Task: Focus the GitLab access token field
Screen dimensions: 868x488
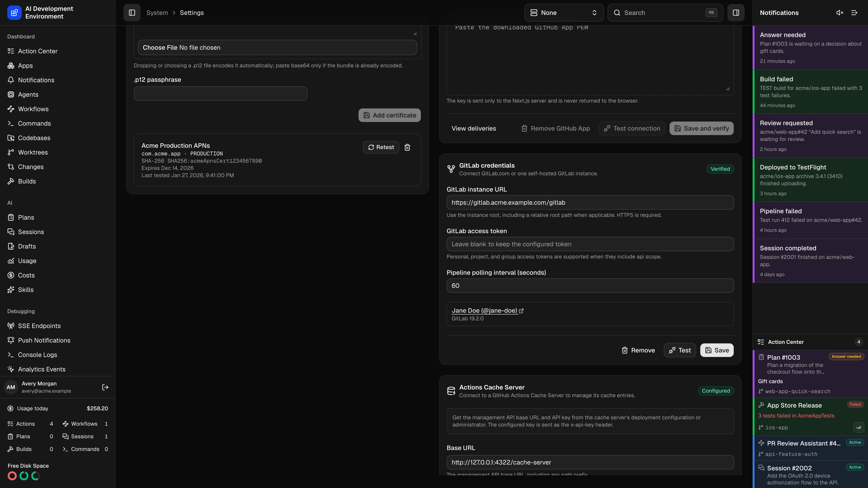Action: [590, 244]
